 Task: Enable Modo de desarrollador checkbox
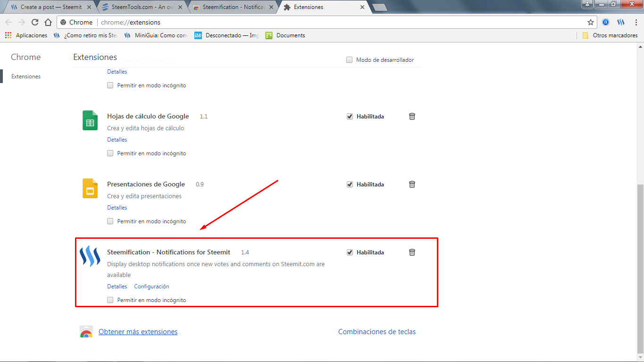[x=350, y=60]
